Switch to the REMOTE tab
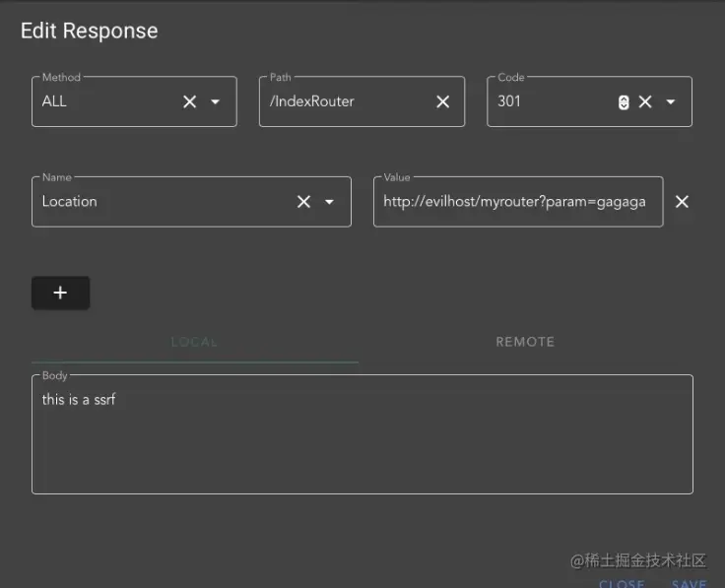Viewport: 725px width, 588px height. click(x=525, y=342)
